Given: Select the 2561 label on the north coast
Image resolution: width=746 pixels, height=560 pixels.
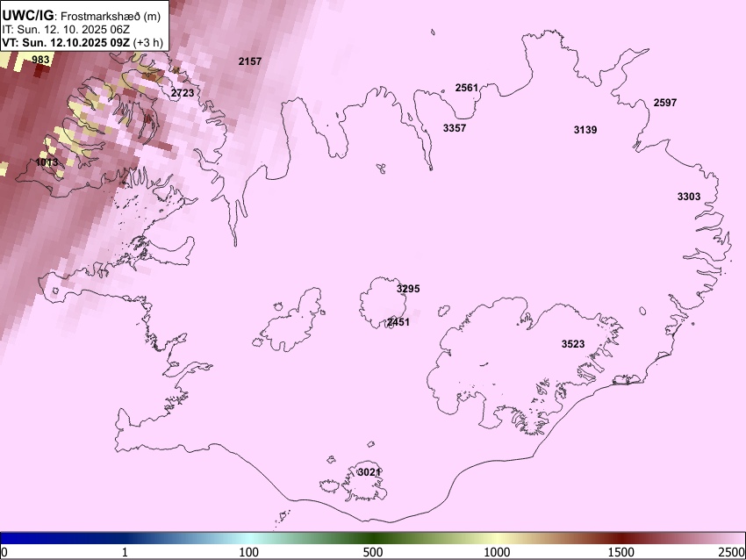Looking at the screenshot, I should (x=467, y=88).
